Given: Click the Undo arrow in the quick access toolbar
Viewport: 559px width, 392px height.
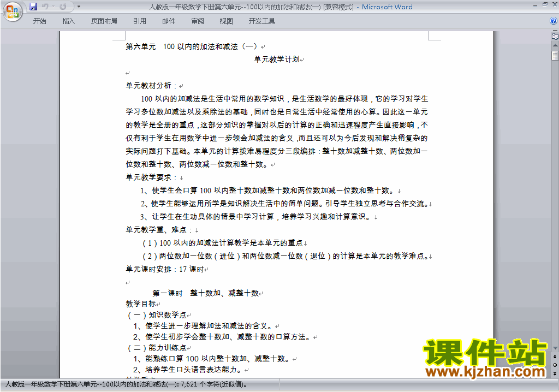Looking at the screenshot, I should (x=45, y=7).
